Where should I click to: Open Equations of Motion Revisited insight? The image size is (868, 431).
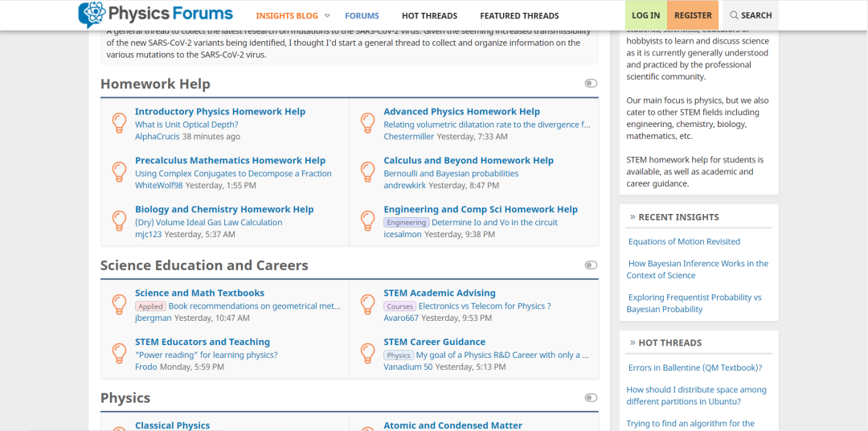point(684,241)
